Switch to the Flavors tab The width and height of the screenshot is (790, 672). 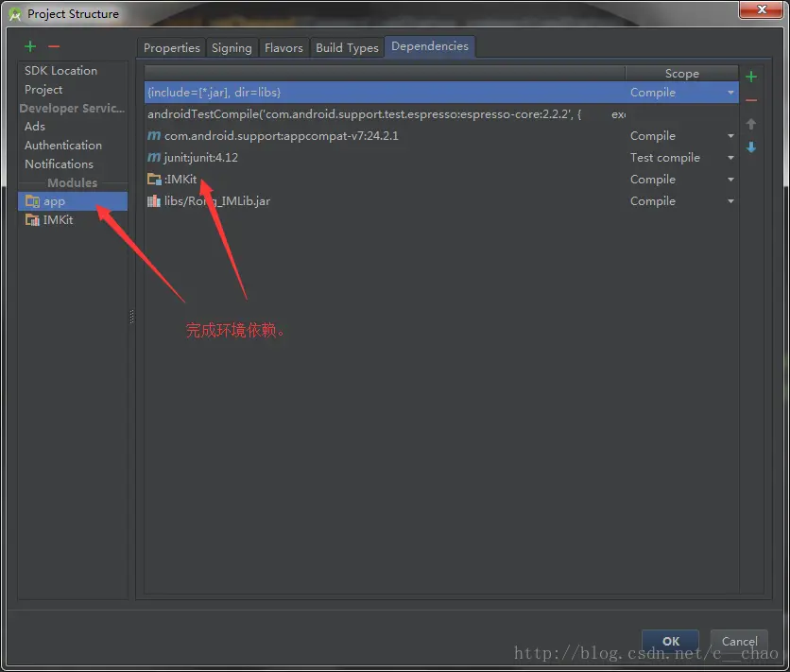click(283, 48)
